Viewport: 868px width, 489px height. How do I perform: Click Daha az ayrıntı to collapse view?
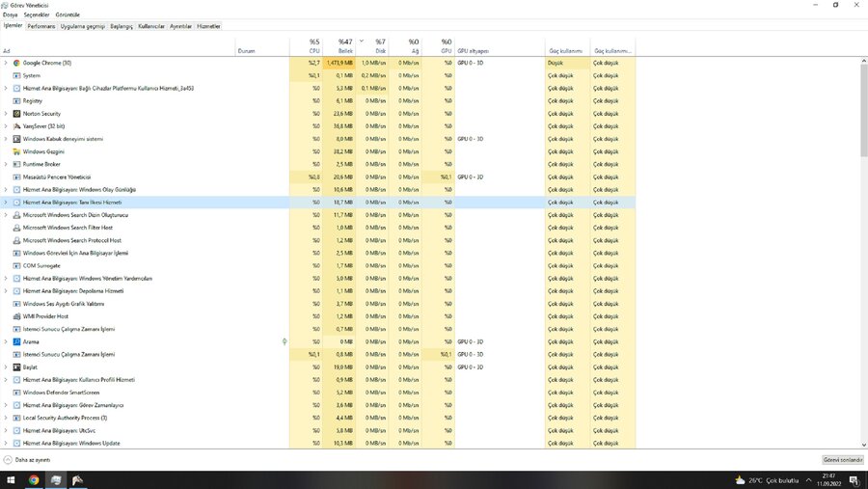[27, 460]
